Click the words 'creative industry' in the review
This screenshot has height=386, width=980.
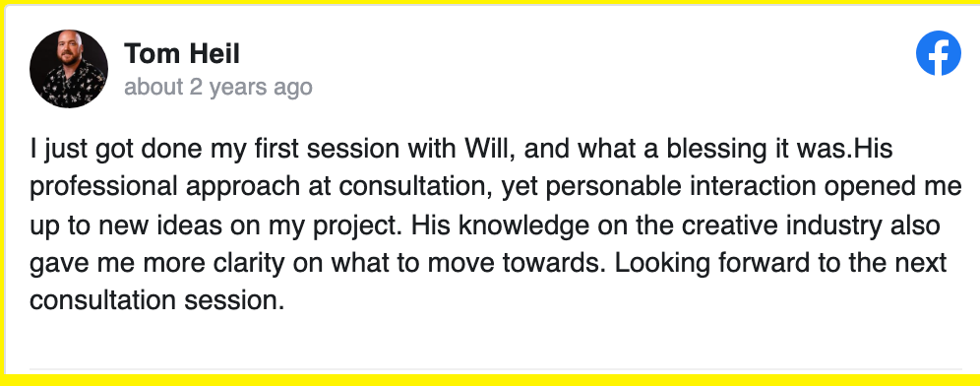(782, 225)
